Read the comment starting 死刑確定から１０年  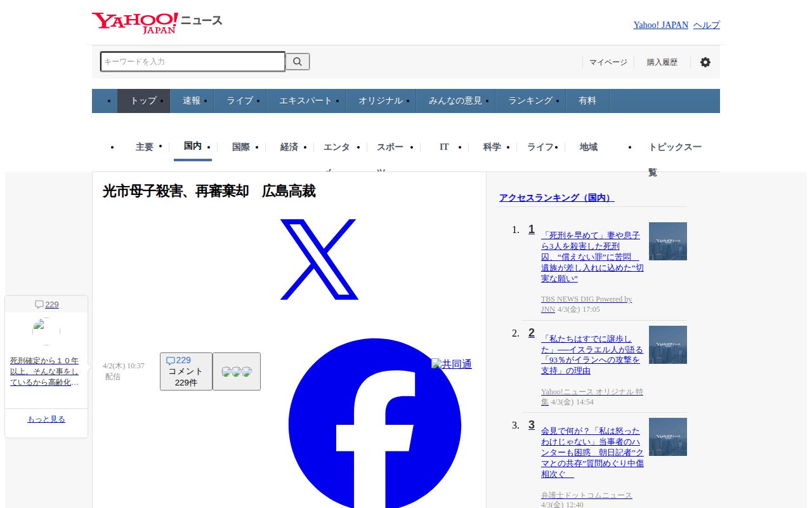[44, 371]
